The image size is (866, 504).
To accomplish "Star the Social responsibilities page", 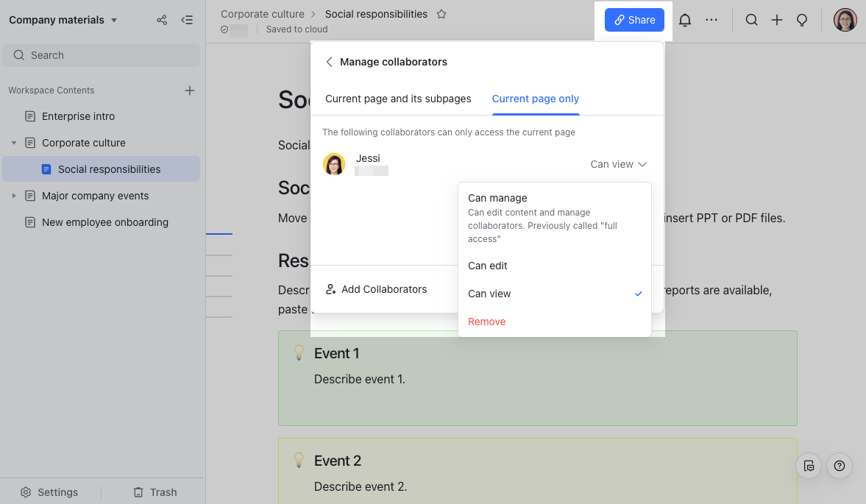I will [441, 13].
